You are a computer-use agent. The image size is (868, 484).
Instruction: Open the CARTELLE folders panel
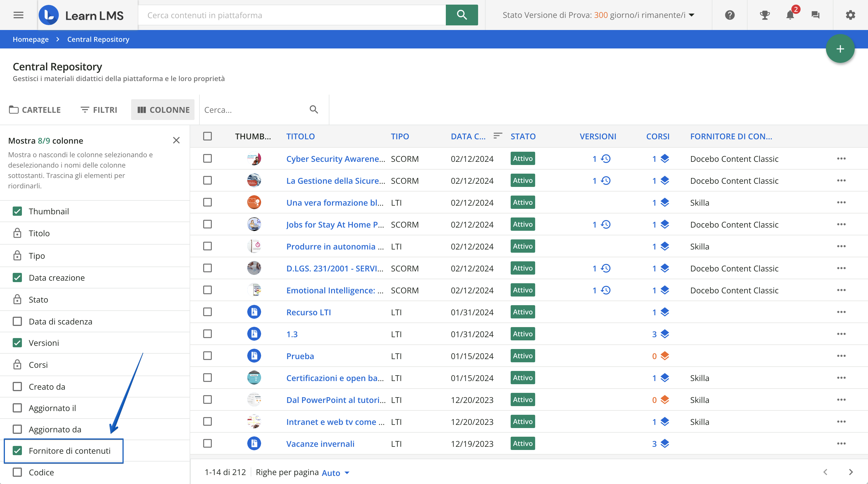point(35,110)
